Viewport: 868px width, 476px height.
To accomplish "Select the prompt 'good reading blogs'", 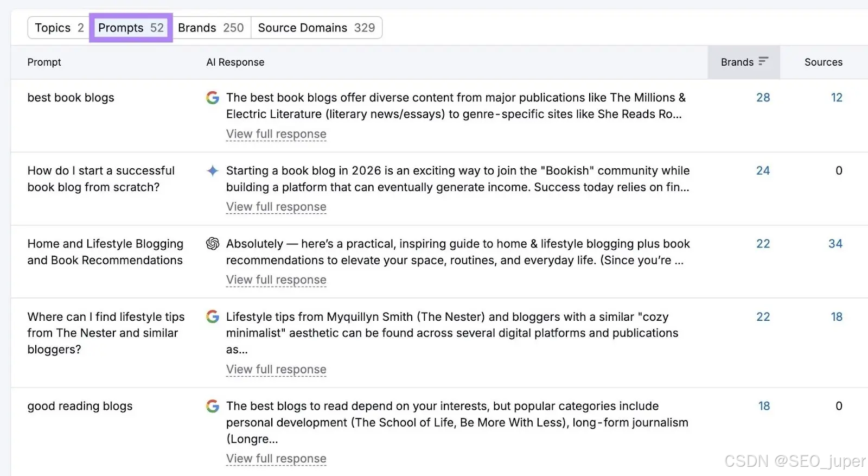I will [80, 406].
